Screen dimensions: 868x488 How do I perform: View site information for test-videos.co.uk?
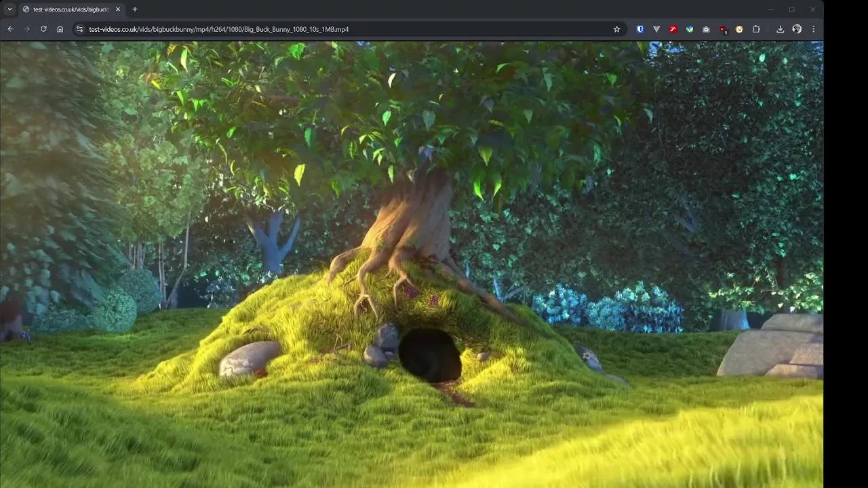pyautogui.click(x=79, y=29)
